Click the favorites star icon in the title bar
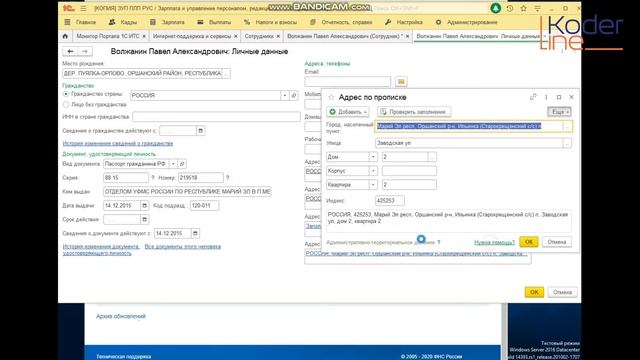The width and height of the screenshot is (640, 360). (x=523, y=8)
